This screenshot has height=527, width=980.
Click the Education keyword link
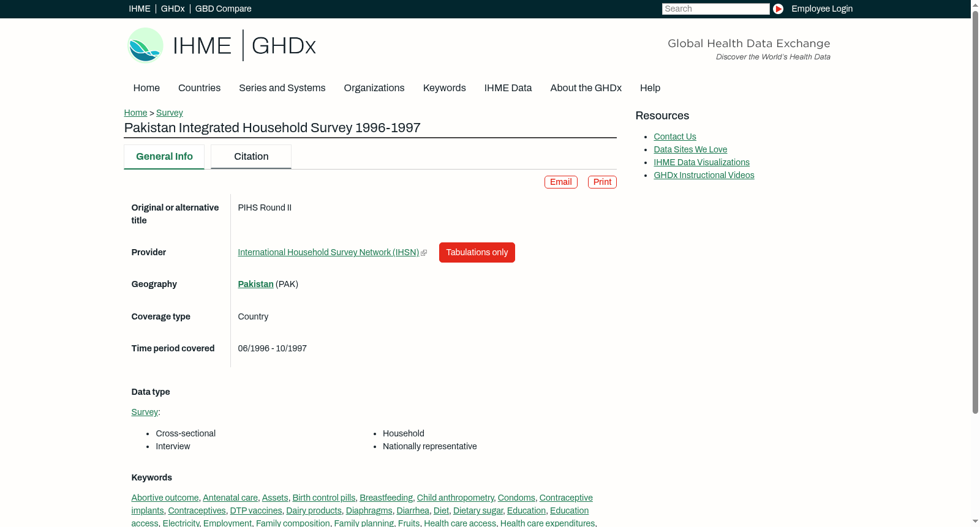526,510
